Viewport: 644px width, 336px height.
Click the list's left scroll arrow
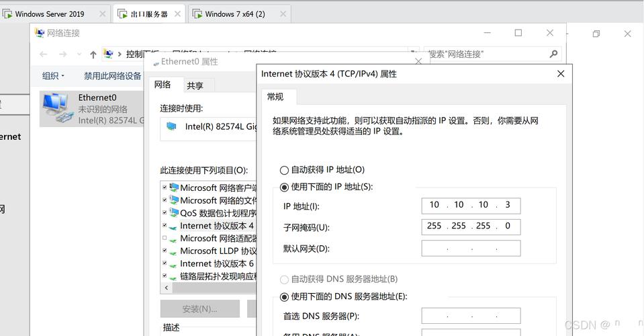(x=167, y=288)
